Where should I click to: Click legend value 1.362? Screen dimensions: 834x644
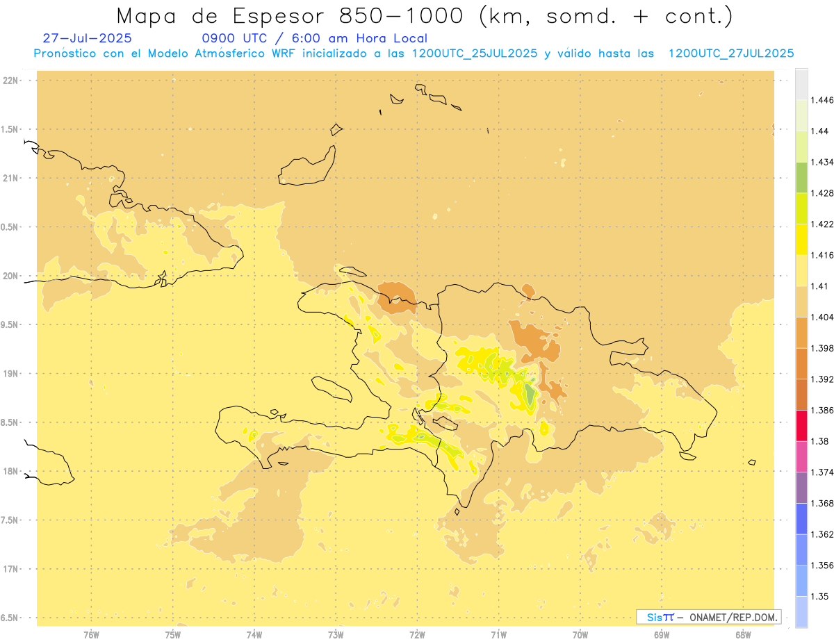click(822, 534)
